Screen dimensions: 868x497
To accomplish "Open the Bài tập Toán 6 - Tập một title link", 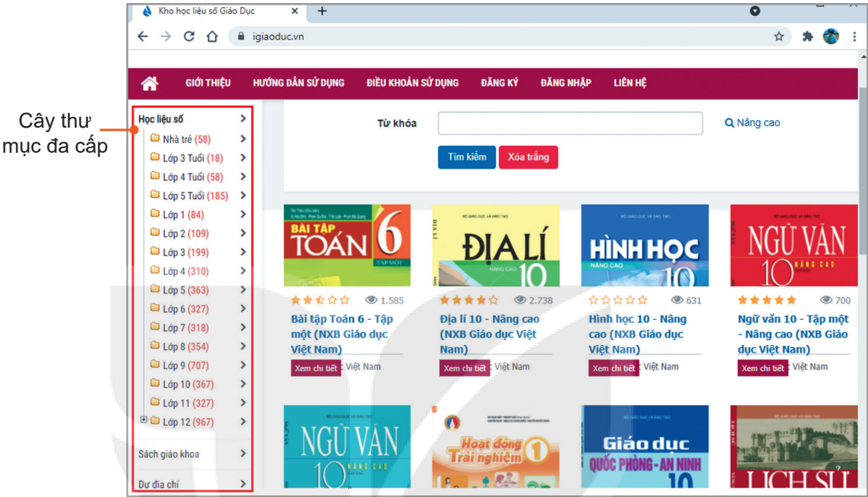I will (x=342, y=334).
